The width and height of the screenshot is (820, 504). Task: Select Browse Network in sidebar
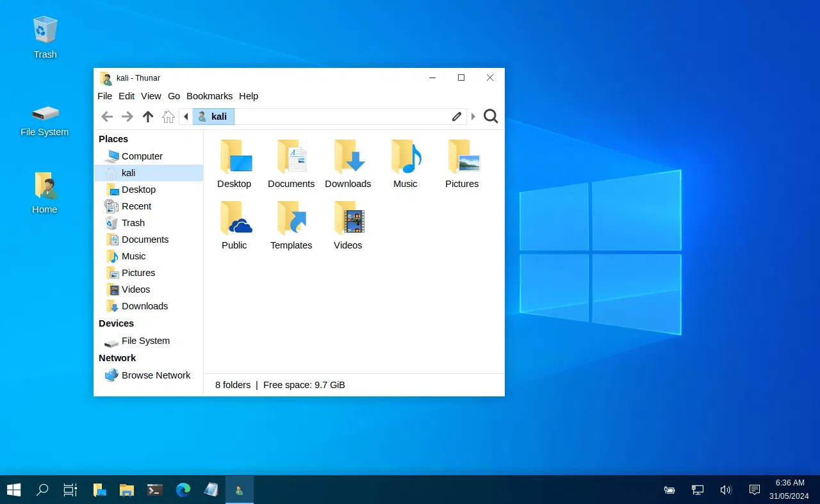coord(156,375)
